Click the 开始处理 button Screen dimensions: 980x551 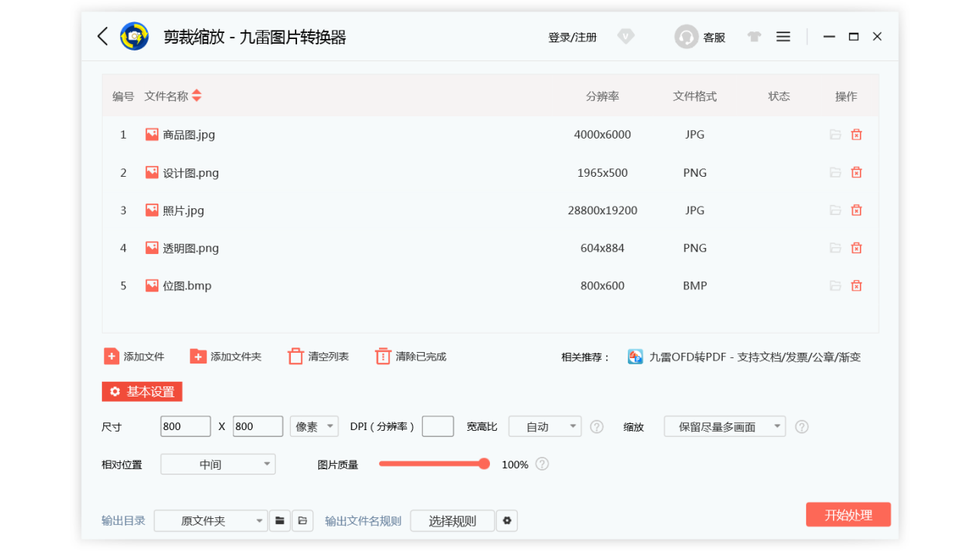click(x=848, y=515)
